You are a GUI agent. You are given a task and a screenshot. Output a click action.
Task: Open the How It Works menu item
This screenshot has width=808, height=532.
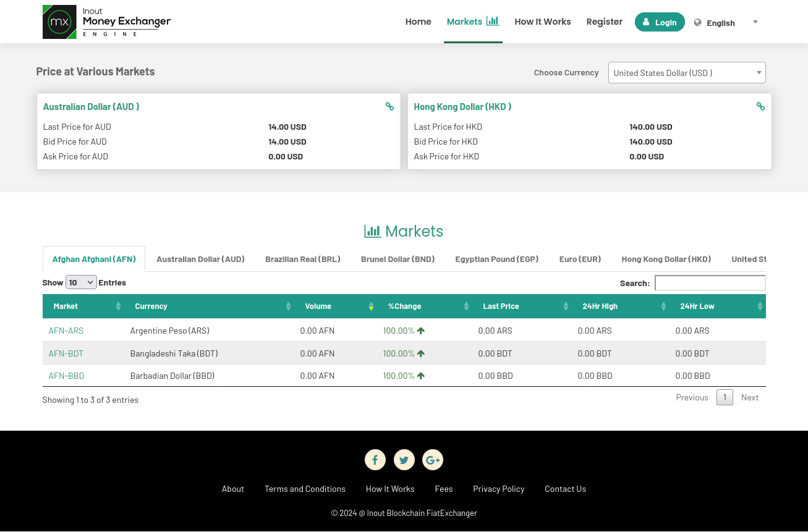point(543,22)
